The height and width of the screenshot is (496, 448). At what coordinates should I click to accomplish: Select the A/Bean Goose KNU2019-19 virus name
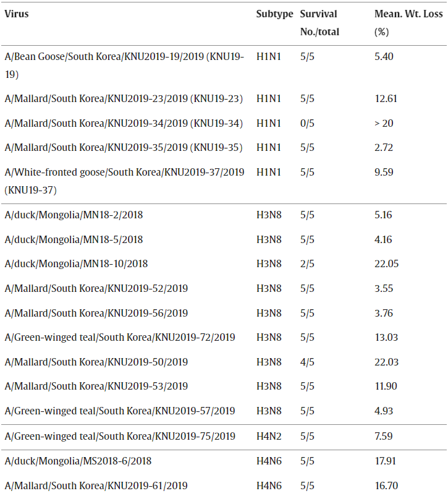[x=124, y=65]
